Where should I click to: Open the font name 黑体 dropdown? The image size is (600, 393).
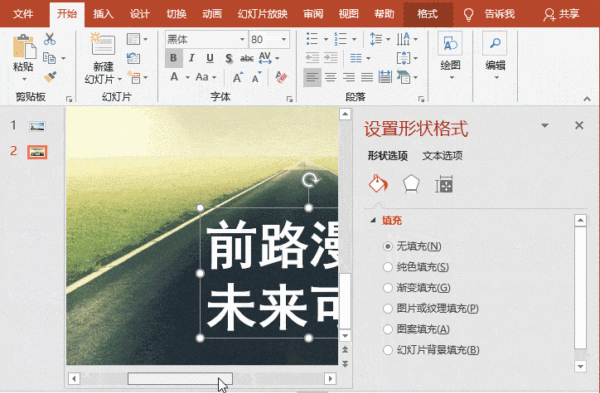point(242,39)
